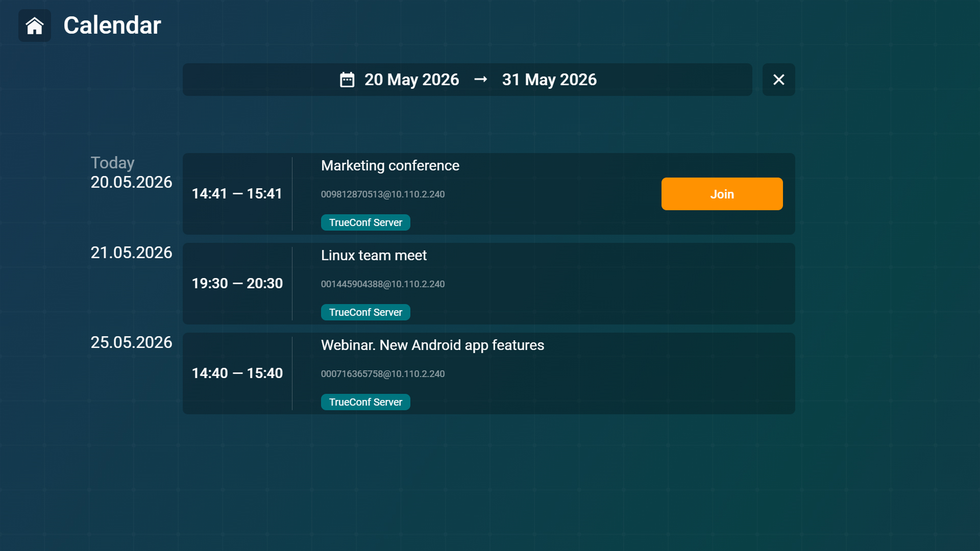Click TrueConf Server tag on Marketing conference
Viewport: 980px width, 551px height.
(365, 222)
